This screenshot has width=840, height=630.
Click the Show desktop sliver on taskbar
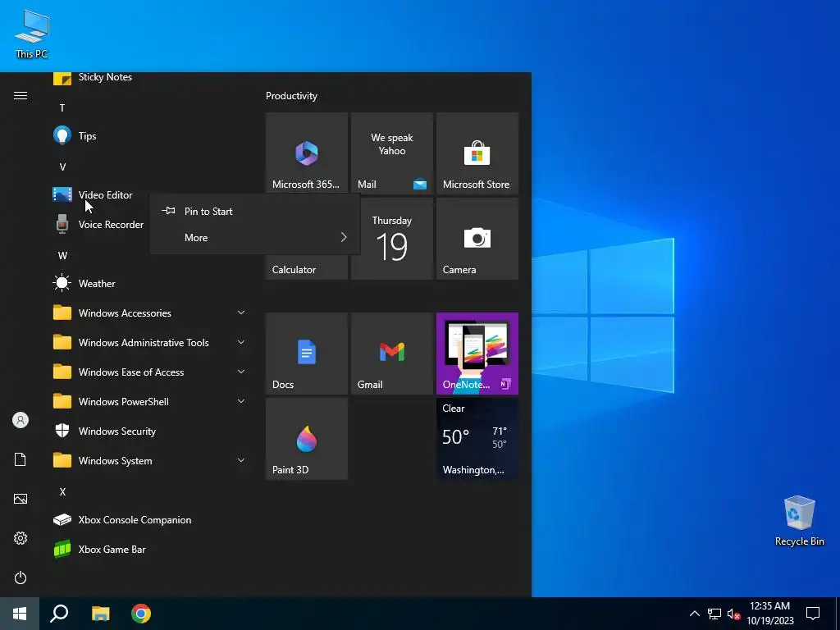tap(838, 614)
